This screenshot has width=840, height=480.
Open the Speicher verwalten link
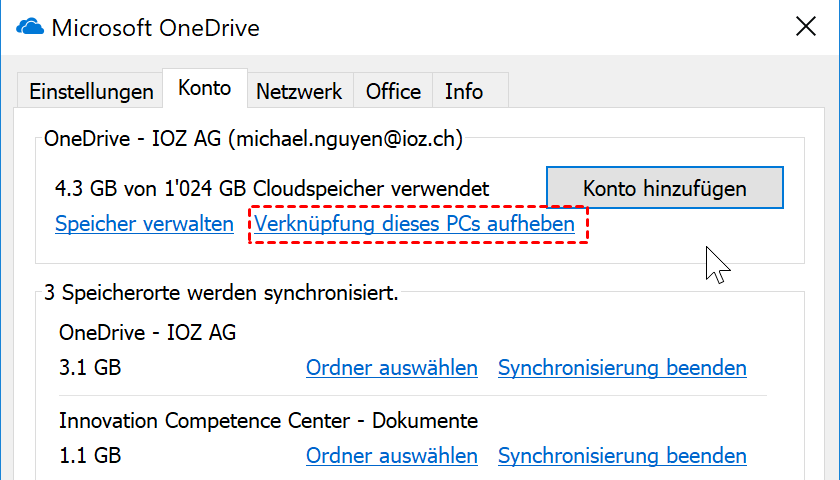point(145,224)
